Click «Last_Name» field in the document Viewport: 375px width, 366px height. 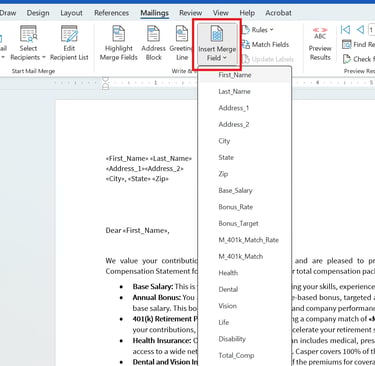(x=171, y=158)
